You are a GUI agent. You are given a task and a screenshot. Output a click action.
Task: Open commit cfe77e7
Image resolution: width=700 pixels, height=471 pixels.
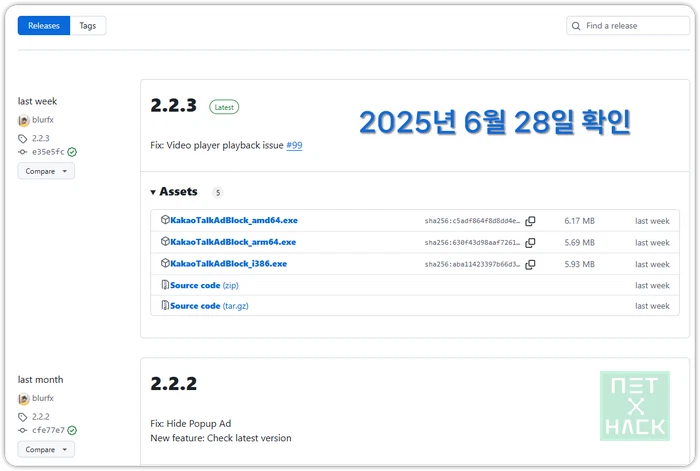click(48, 430)
